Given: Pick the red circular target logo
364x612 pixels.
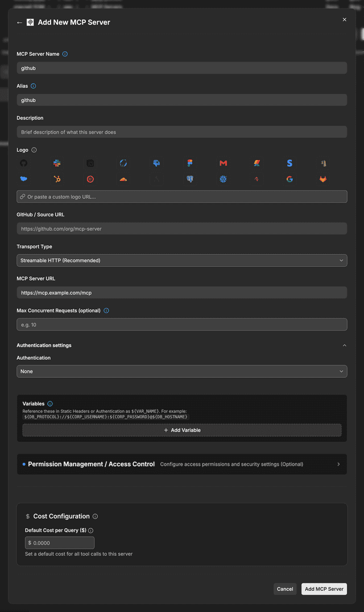Looking at the screenshot, I should click(90, 179).
